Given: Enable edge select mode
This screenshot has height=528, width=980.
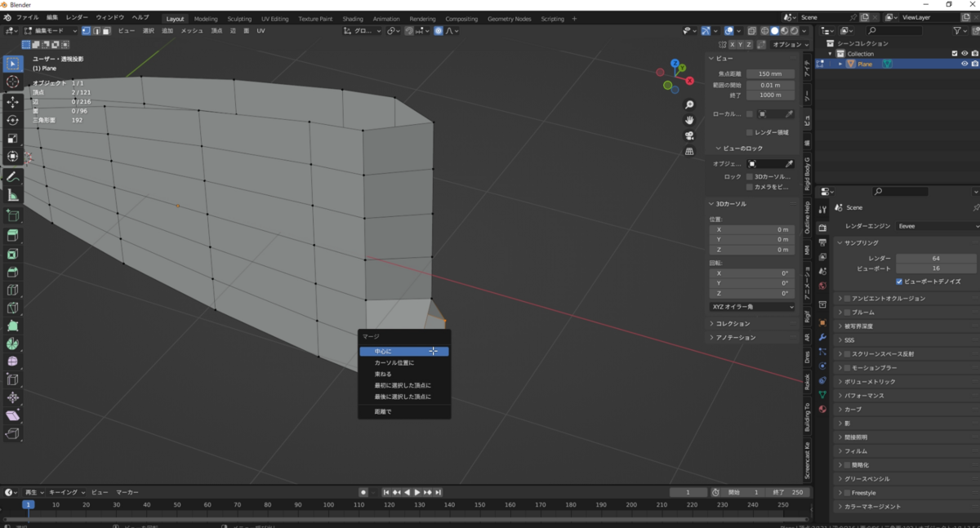Looking at the screenshot, I should pyautogui.click(x=96, y=31).
